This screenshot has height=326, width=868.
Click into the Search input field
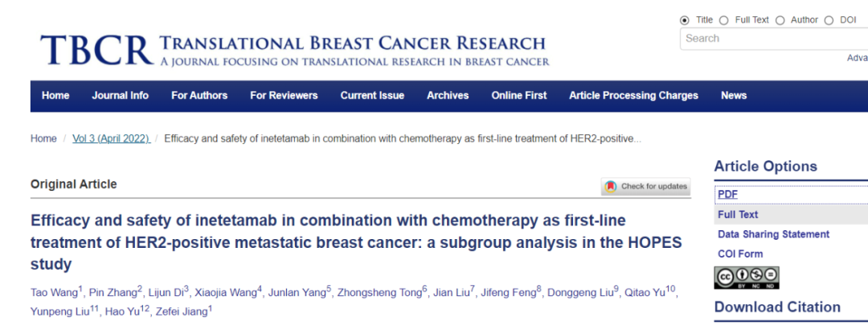point(772,39)
